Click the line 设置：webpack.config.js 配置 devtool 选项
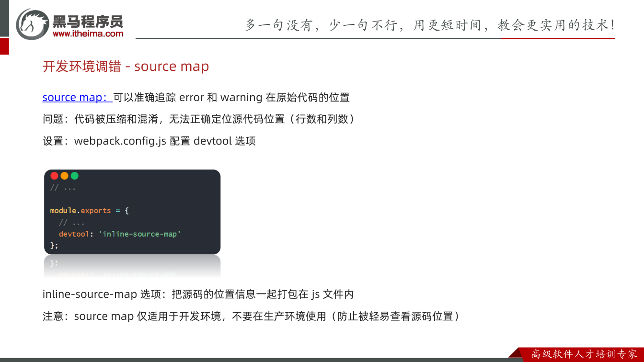 (x=149, y=141)
